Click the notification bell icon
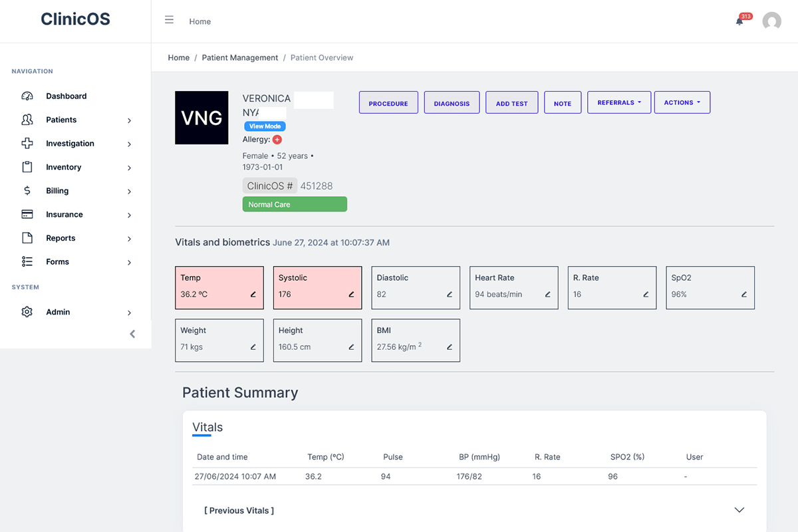 click(x=739, y=21)
